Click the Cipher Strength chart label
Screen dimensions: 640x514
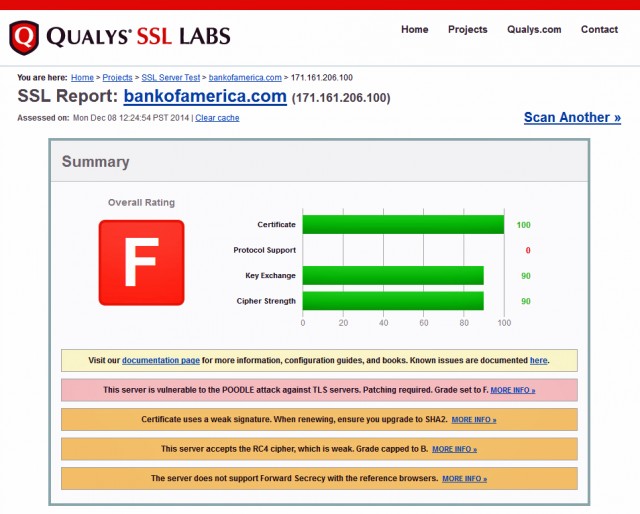click(266, 301)
